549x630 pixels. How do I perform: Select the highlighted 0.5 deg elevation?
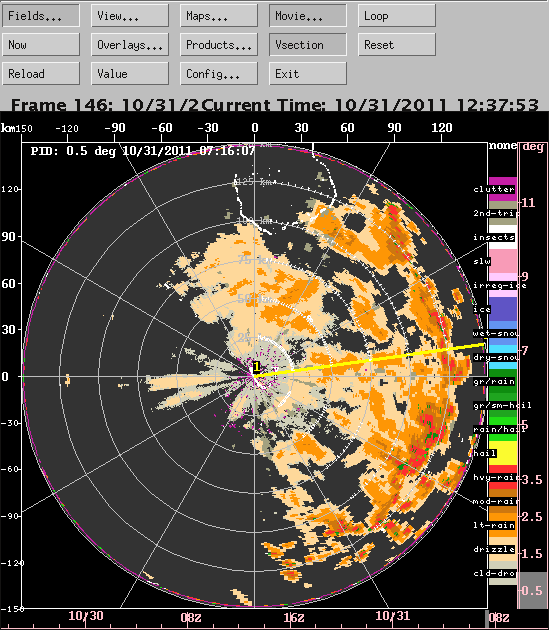pos(532,591)
